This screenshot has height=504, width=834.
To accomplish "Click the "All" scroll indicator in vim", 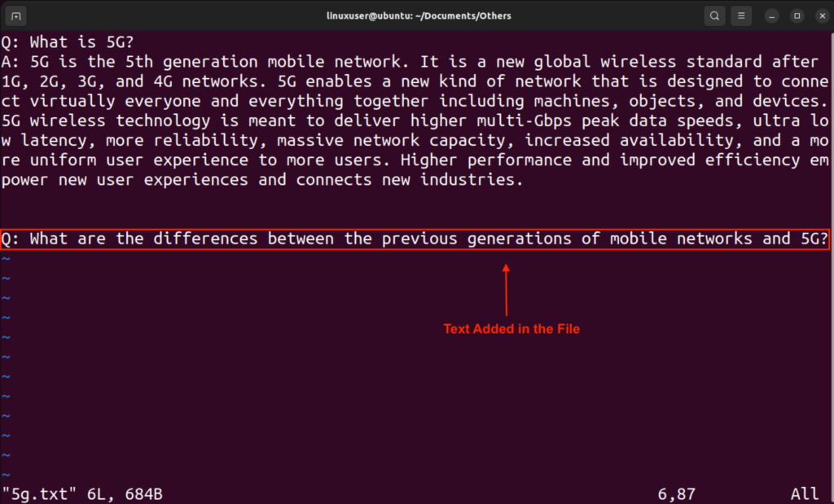I will (x=804, y=493).
